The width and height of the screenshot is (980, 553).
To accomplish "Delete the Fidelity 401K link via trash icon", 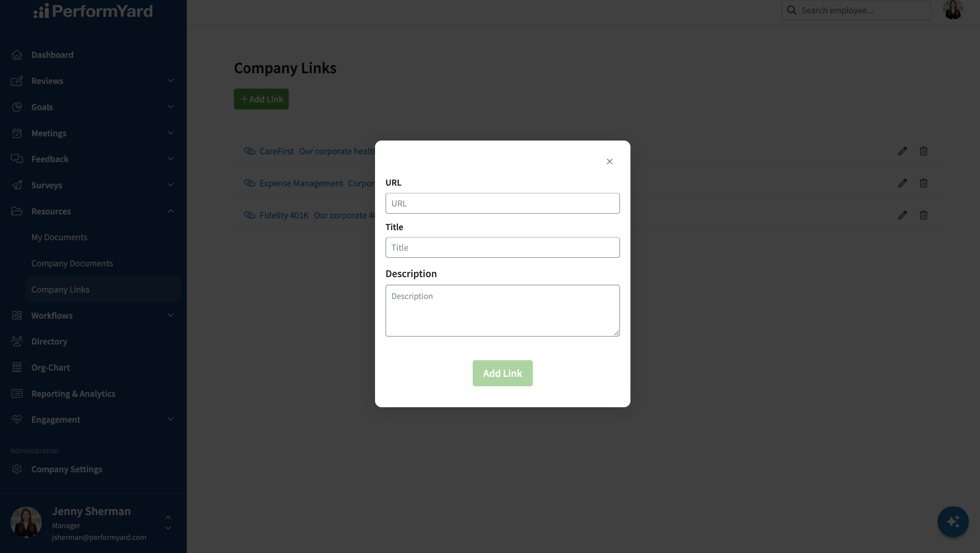I will click(923, 215).
